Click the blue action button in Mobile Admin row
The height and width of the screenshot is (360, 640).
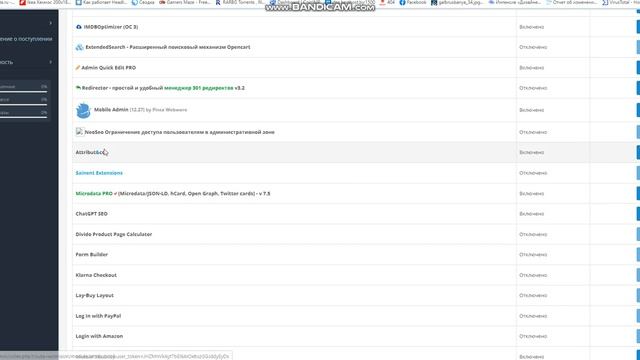pos(638,110)
